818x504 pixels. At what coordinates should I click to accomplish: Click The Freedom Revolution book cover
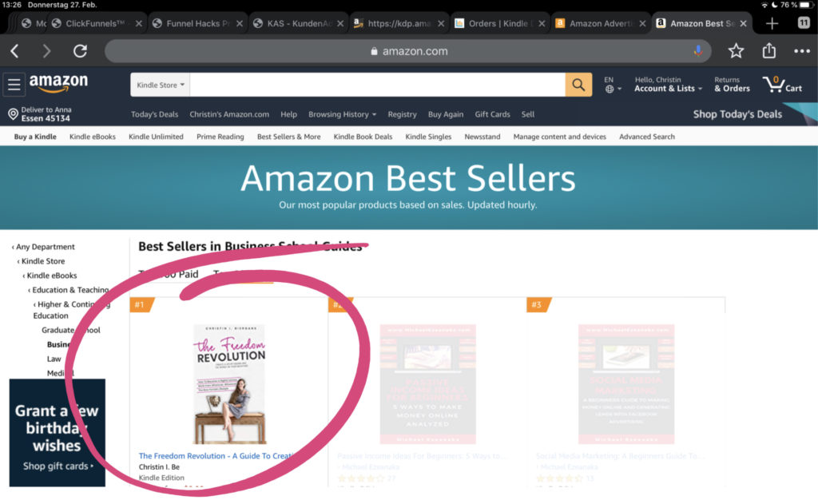coord(229,384)
